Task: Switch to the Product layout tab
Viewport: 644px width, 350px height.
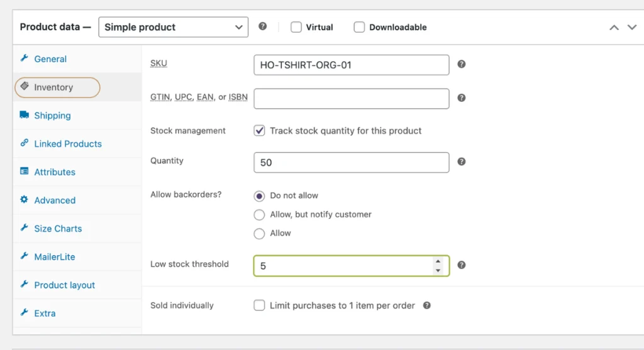Action: [77, 285]
